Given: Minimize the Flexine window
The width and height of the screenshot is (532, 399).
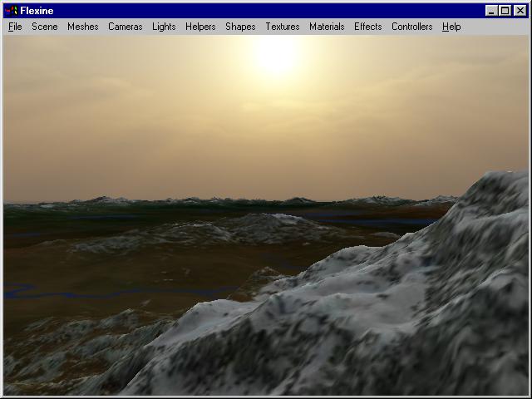Looking at the screenshot, I should tap(491, 11).
